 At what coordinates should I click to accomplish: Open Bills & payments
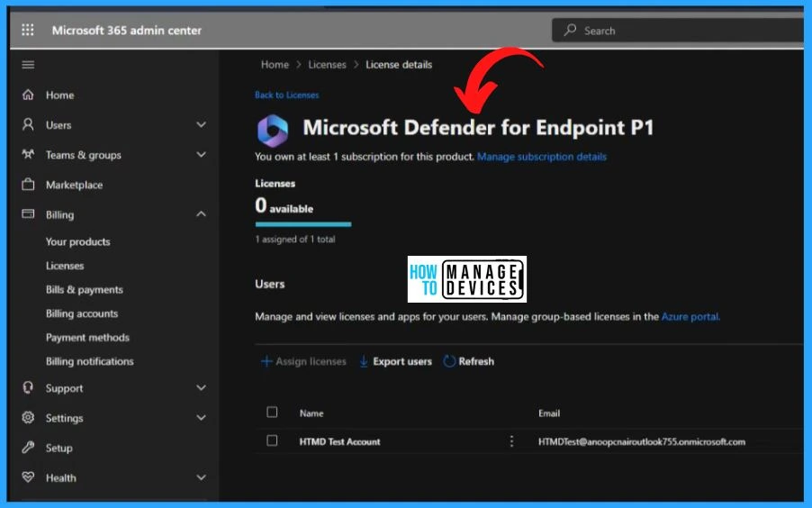click(85, 289)
